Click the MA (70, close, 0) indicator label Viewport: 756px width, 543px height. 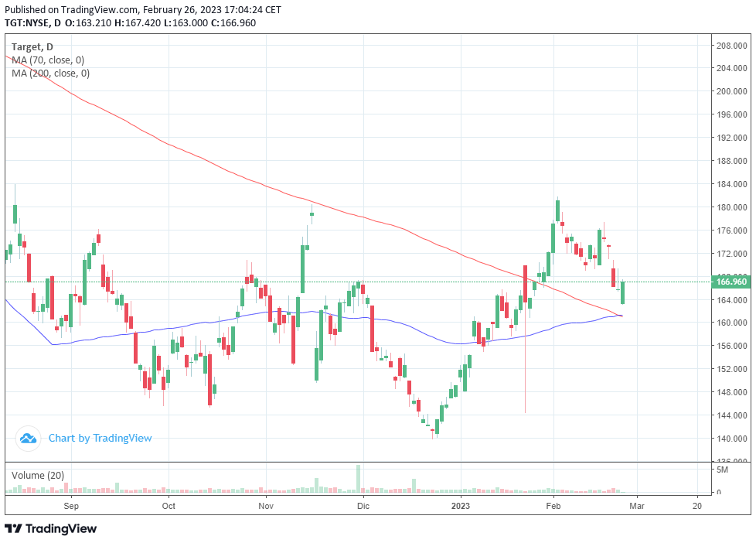pos(48,60)
